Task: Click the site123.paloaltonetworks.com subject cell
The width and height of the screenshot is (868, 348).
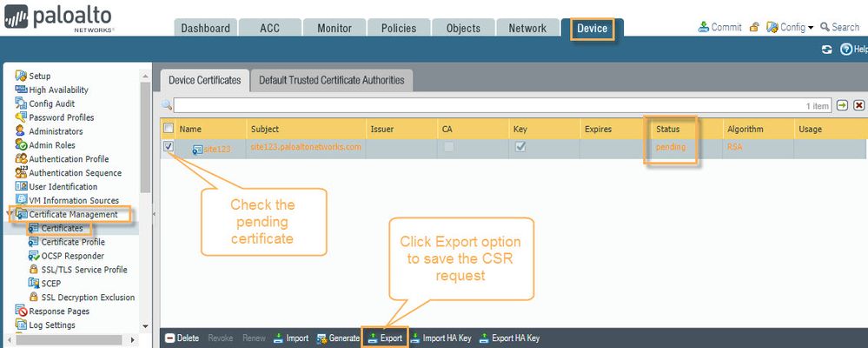Action: [306, 147]
